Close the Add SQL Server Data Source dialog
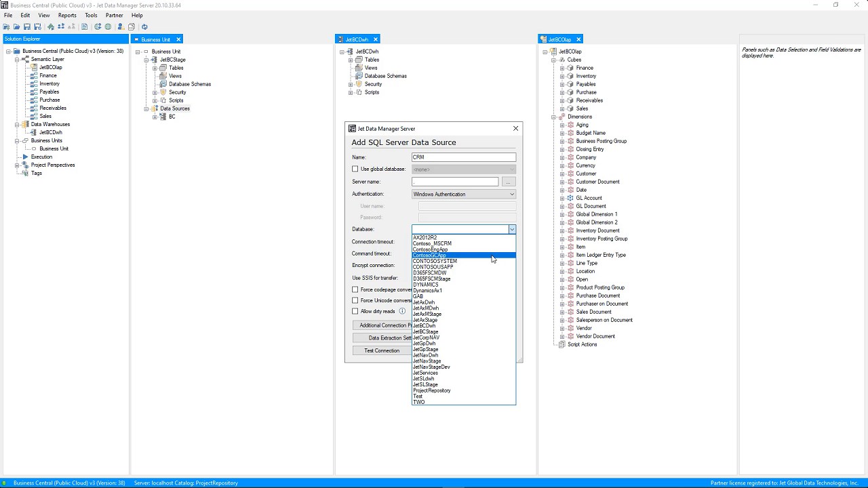868x488 pixels. click(x=515, y=128)
